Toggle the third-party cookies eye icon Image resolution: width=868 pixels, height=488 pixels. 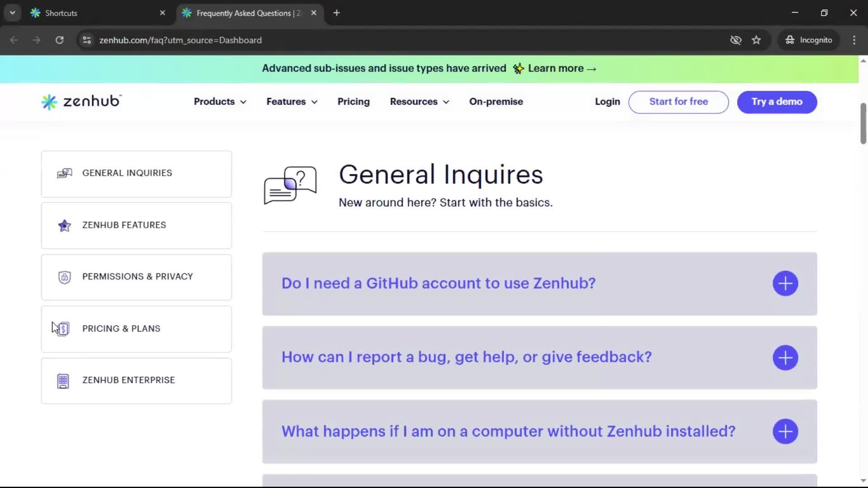(736, 40)
